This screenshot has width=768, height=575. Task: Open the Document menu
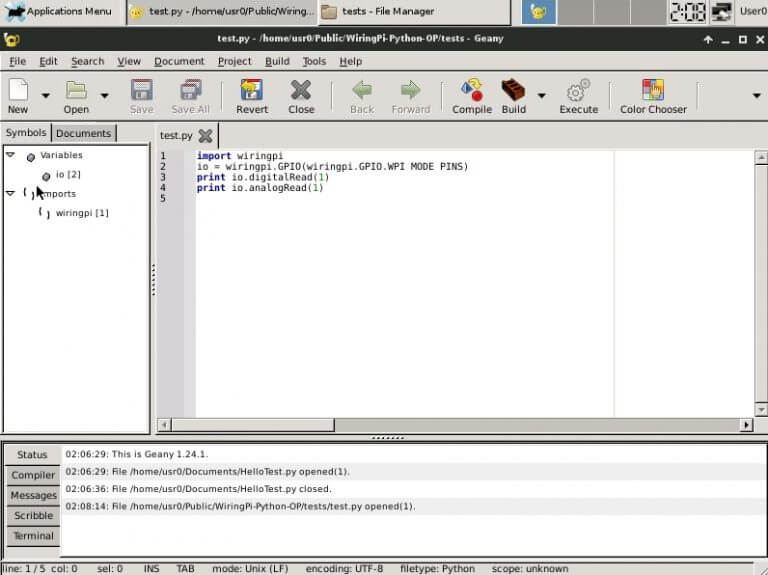pyautogui.click(x=179, y=61)
